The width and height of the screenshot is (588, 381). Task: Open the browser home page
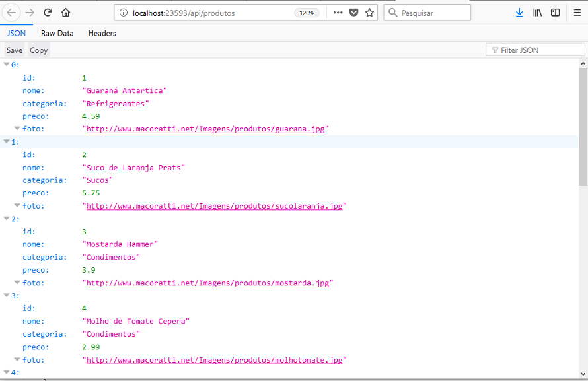click(65, 13)
